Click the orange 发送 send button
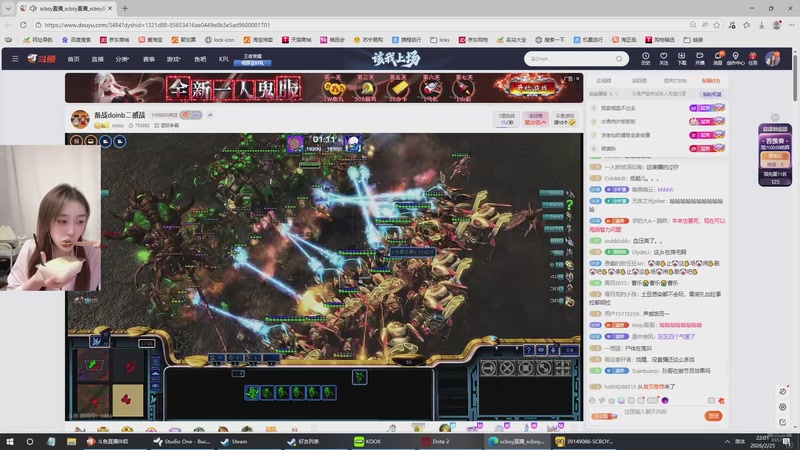The image size is (800, 450). point(714,416)
